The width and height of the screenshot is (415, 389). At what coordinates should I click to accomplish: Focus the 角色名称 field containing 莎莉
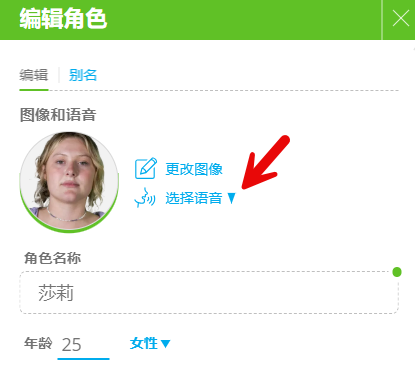click(x=209, y=292)
